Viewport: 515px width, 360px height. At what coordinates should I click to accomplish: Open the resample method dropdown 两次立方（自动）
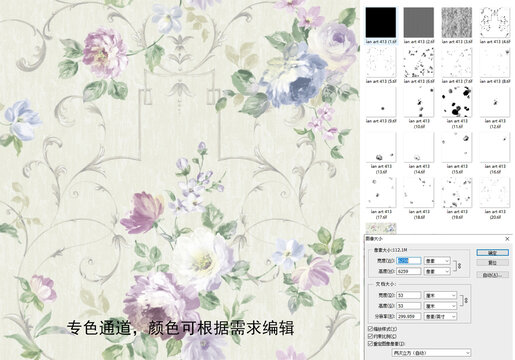pos(431,353)
